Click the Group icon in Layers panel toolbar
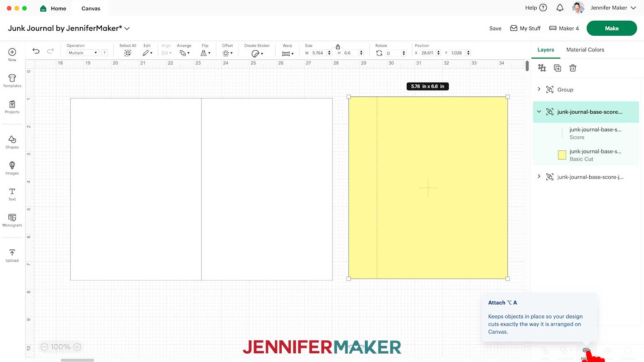Image resolution: width=644 pixels, height=362 pixels. click(542, 68)
